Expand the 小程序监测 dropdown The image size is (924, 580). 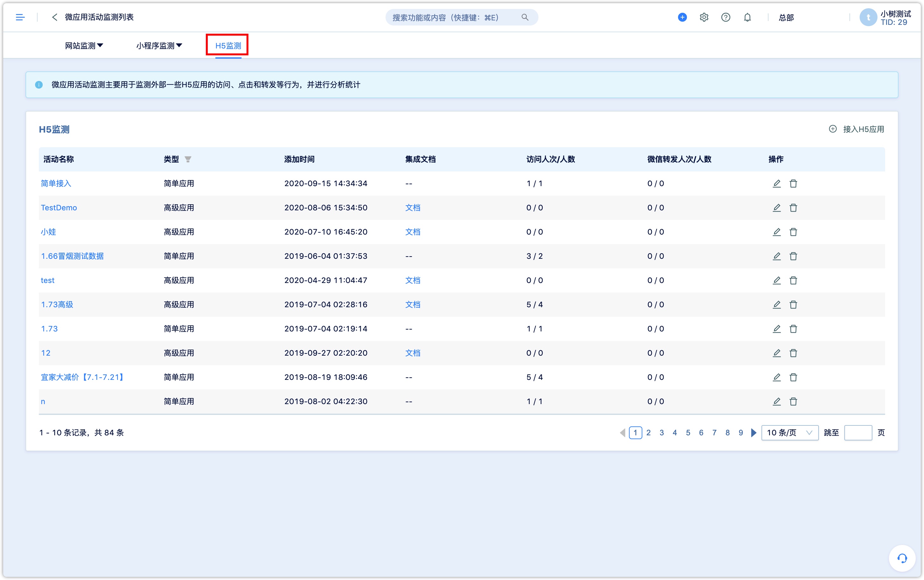coord(159,46)
